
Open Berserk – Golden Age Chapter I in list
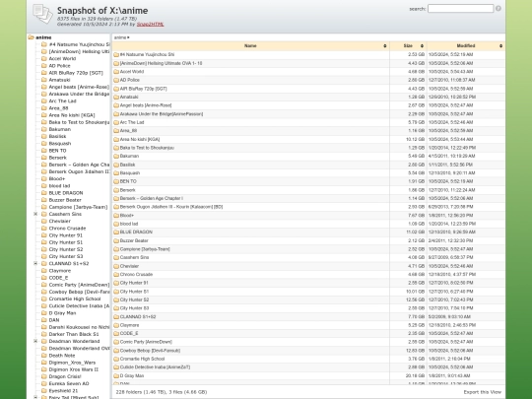tap(152, 198)
